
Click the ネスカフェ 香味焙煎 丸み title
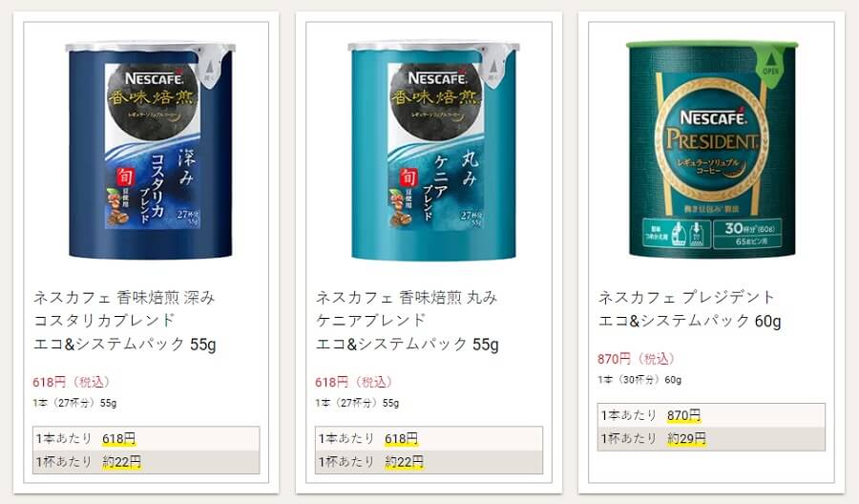tap(407, 298)
